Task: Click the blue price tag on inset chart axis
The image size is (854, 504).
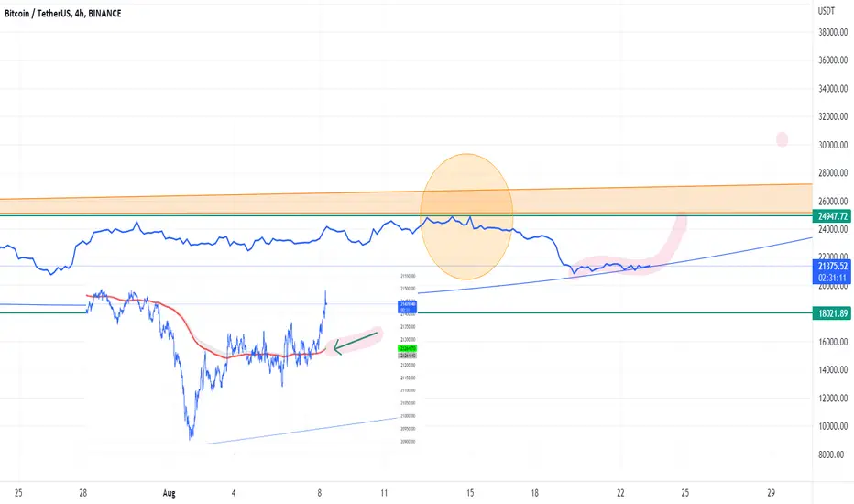Action: [x=408, y=306]
